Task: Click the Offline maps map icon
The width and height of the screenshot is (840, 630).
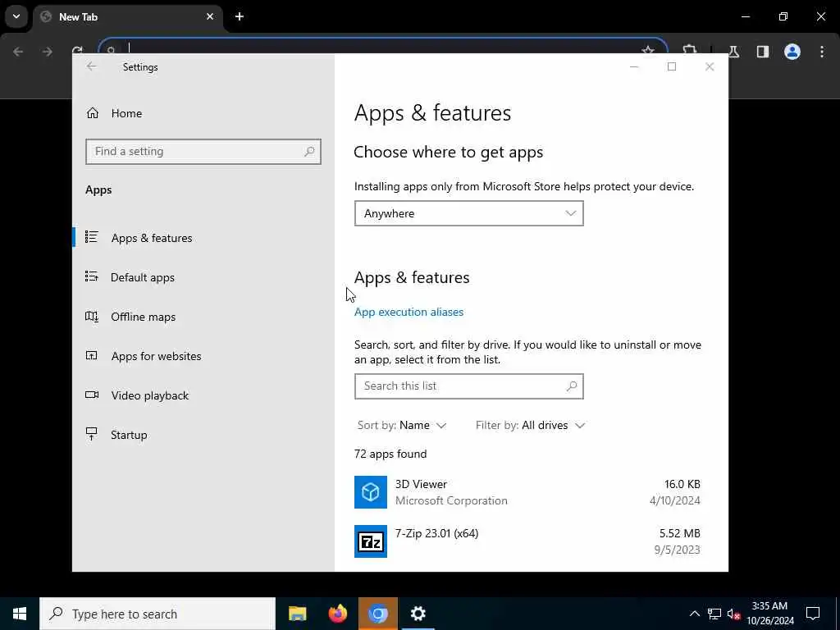Action: pyautogui.click(x=92, y=316)
